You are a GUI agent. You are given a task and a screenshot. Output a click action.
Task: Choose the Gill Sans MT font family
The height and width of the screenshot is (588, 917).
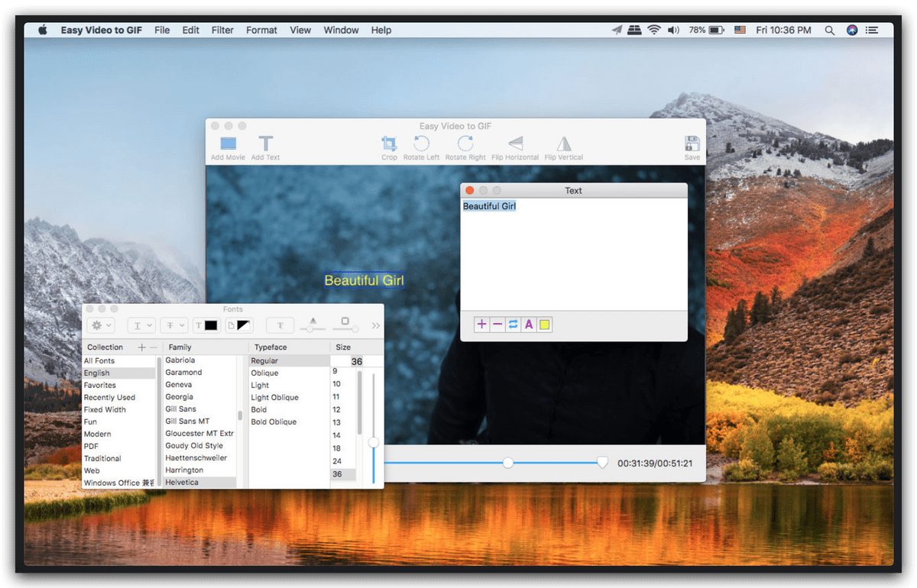[200, 421]
